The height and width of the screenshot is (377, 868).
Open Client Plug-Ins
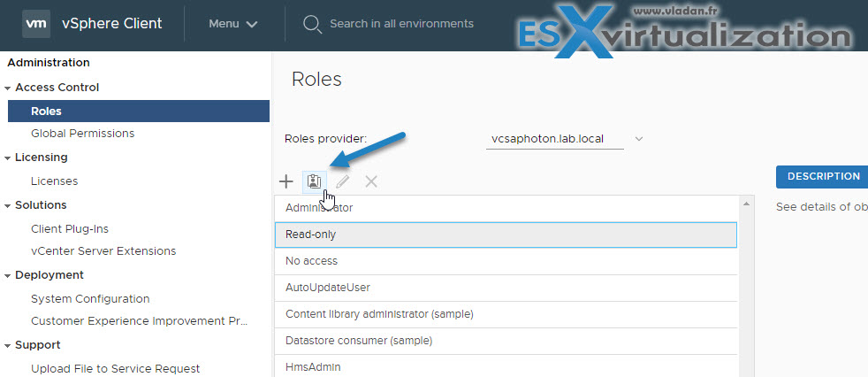(70, 229)
